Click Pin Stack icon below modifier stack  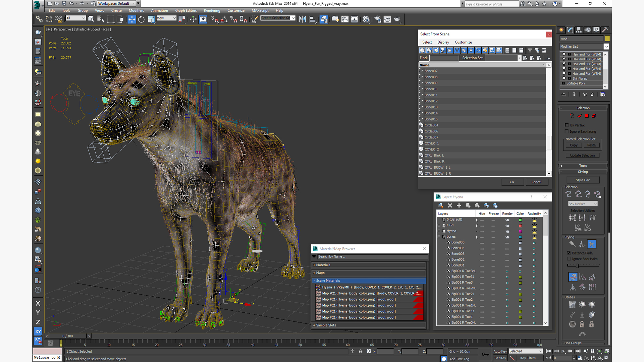(x=564, y=95)
